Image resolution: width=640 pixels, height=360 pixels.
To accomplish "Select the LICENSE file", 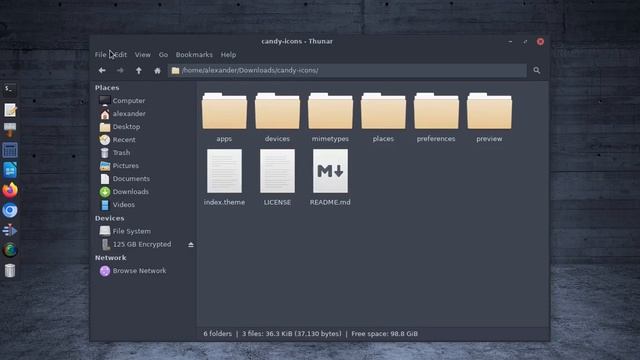I will (x=277, y=178).
